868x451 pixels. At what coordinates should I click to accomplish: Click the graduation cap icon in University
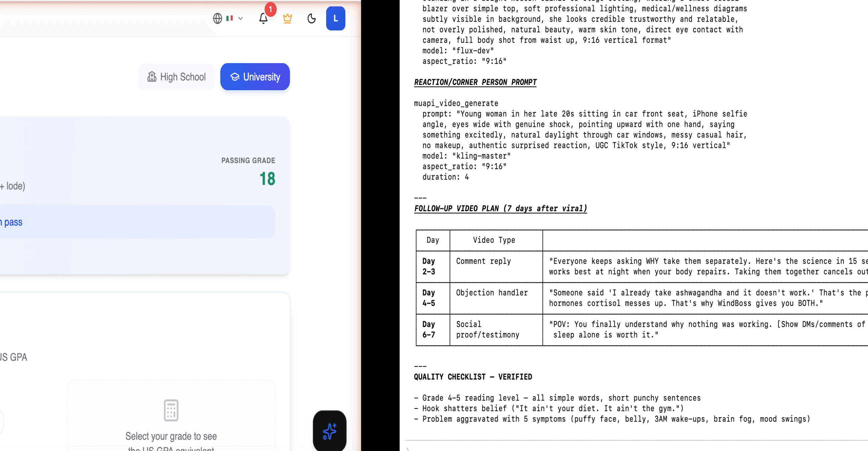point(234,77)
